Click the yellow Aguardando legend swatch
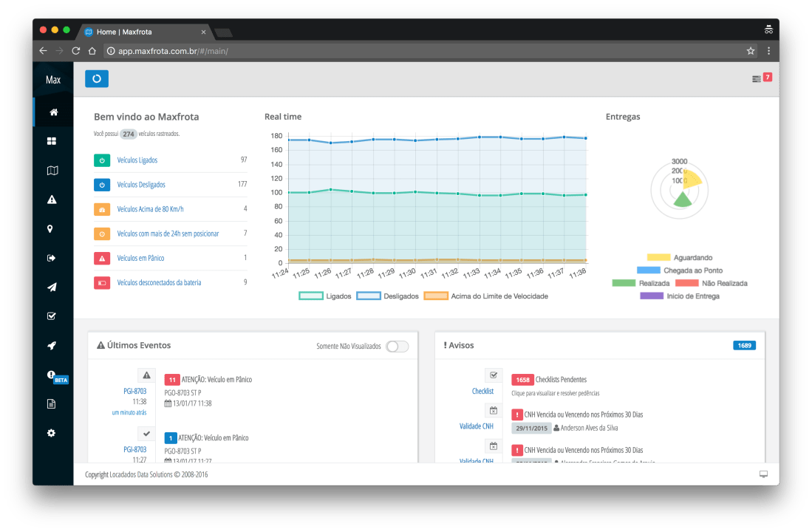 [658, 258]
